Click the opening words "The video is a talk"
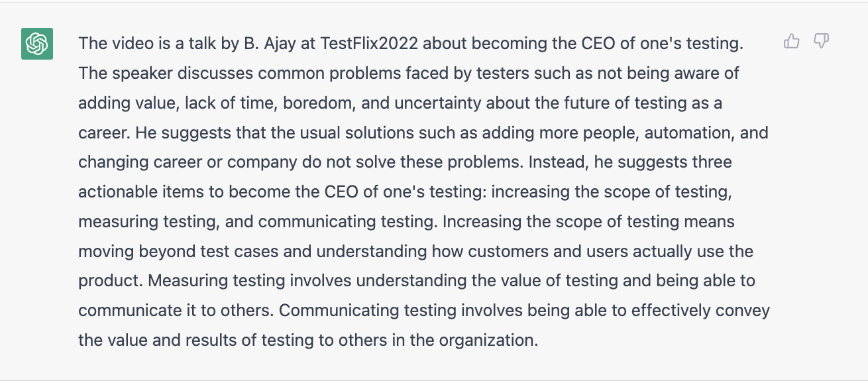Viewport: 868px width, 383px height. [144, 44]
